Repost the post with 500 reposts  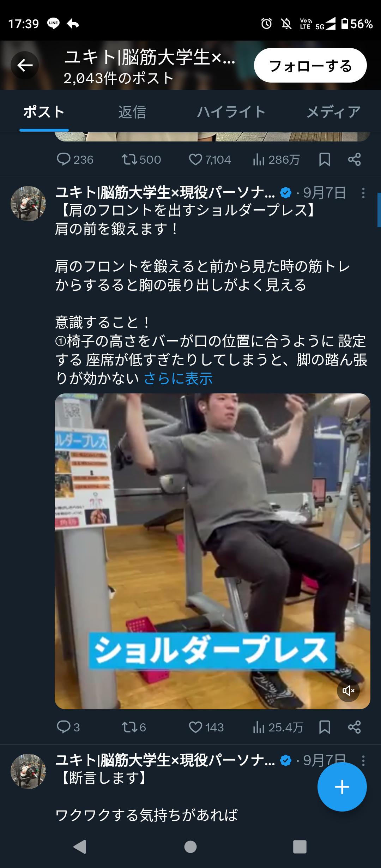[141, 160]
